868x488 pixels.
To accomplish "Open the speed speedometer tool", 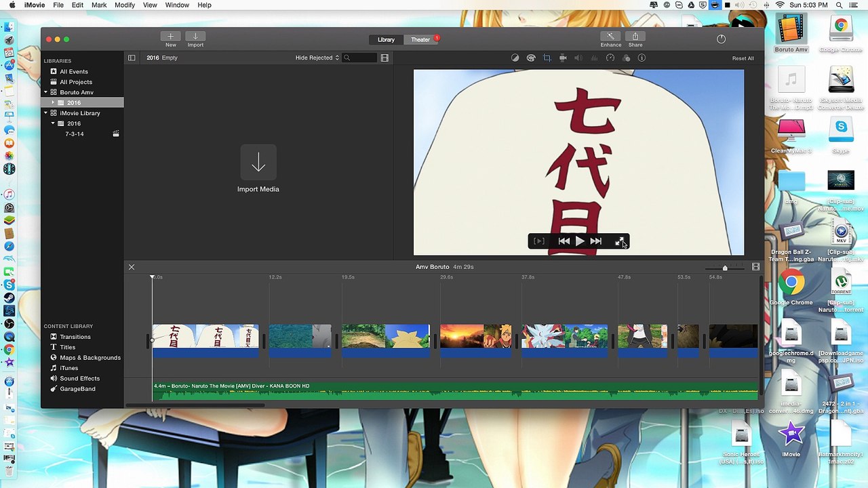I will [x=610, y=58].
